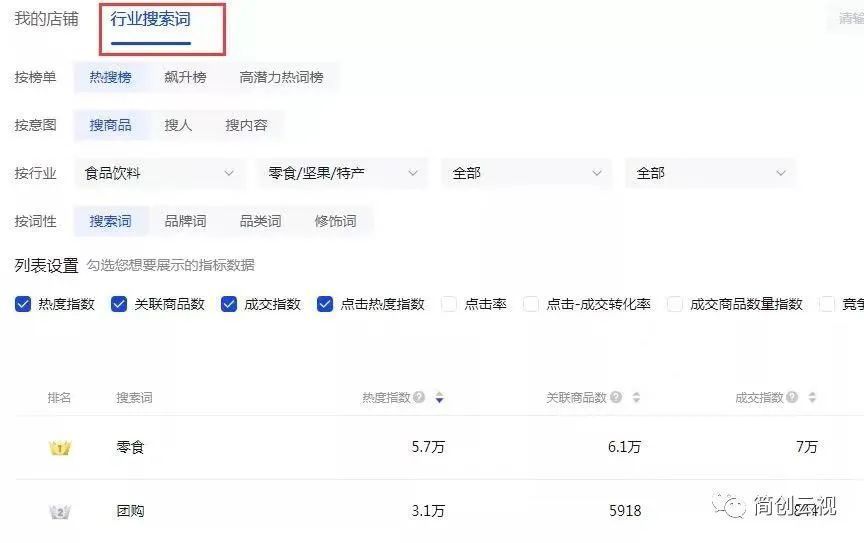Click the 3.1万 heat index value
The height and width of the screenshot is (543, 864).
coord(428,511)
